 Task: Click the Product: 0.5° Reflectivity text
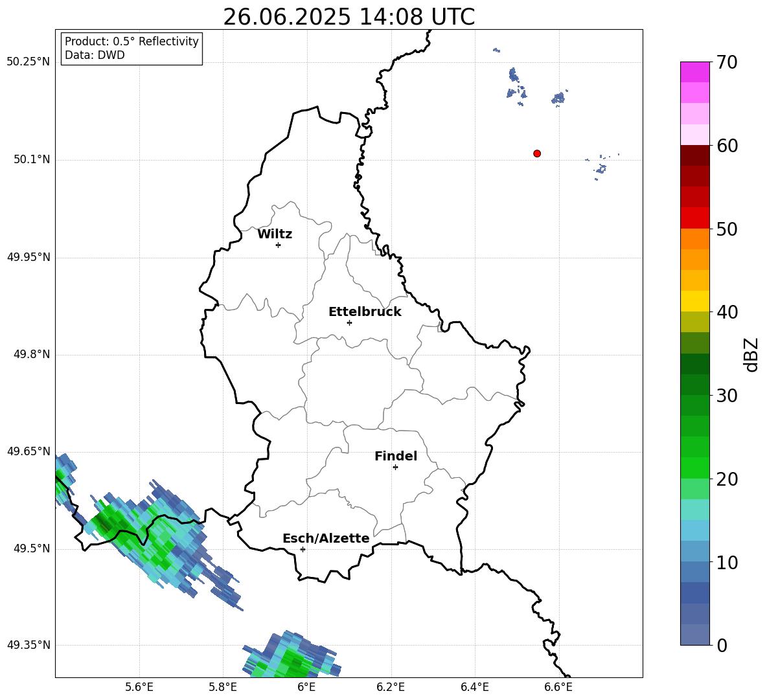(x=132, y=41)
